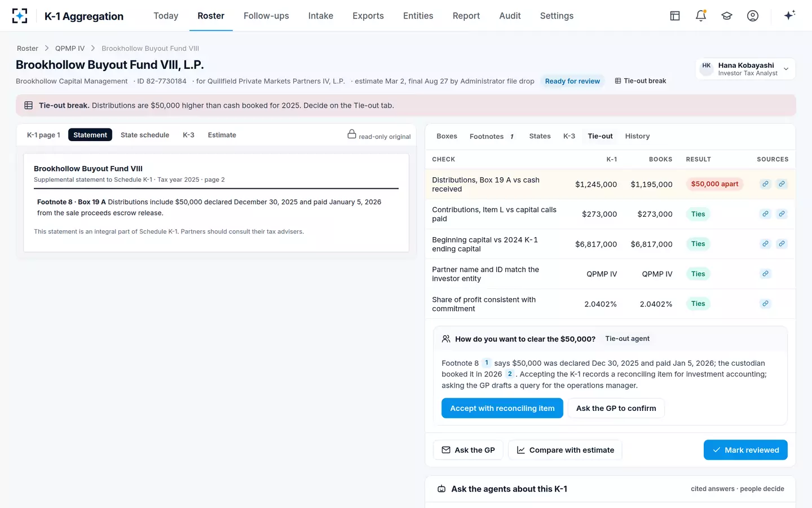
Task: Select the $1,245,000 K-1 value
Action: 596,185
